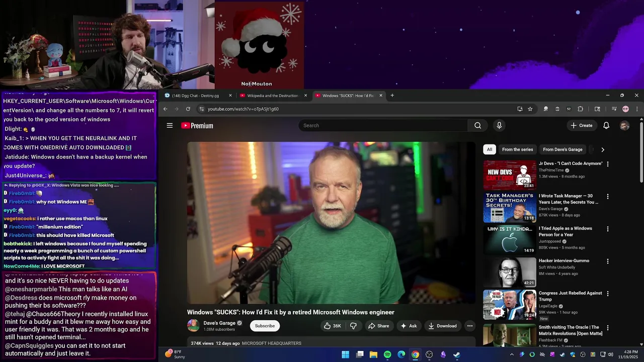644x362 pixels.
Task: Click the Ask button
Action: pos(409,326)
